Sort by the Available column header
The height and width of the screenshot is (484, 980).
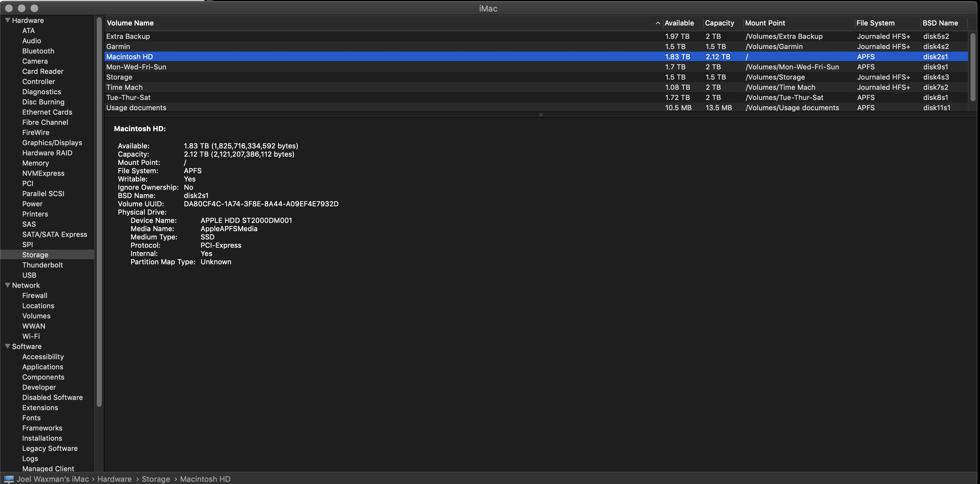(x=679, y=23)
